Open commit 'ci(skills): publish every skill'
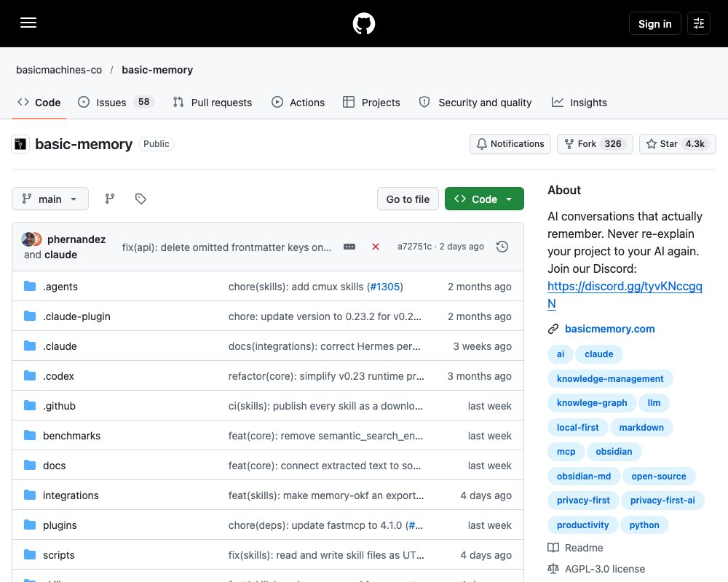The height and width of the screenshot is (582, 728). tap(325, 406)
